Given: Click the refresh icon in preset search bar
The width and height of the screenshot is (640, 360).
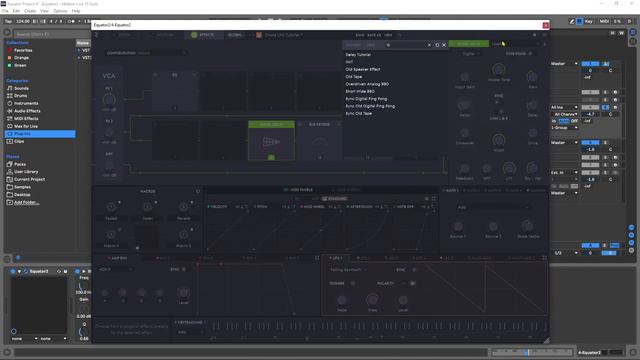Looking at the screenshot, I should [x=437, y=45].
